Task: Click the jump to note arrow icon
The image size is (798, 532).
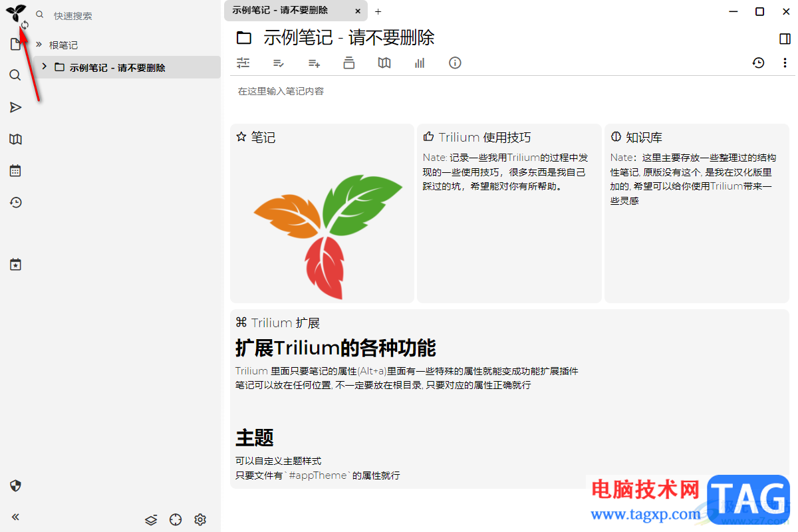Action: 15,107
